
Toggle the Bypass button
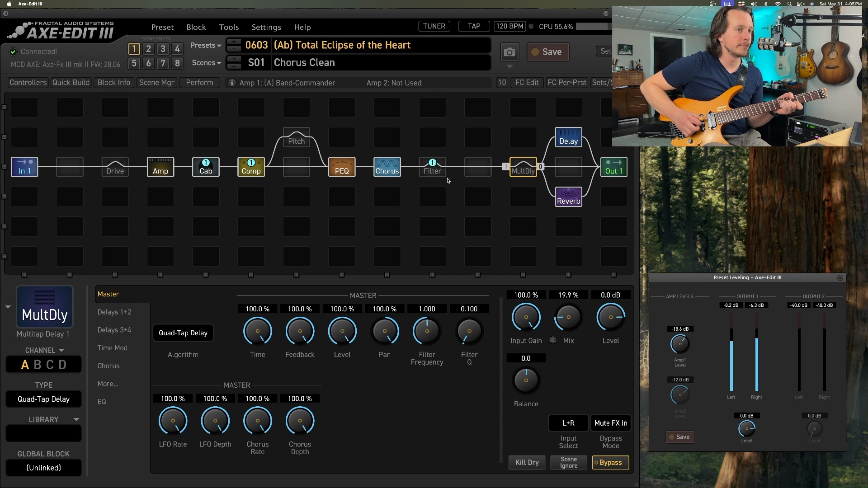click(x=610, y=462)
